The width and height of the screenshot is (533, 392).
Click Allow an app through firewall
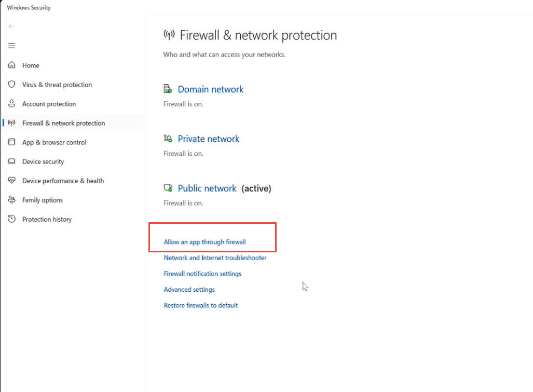204,242
